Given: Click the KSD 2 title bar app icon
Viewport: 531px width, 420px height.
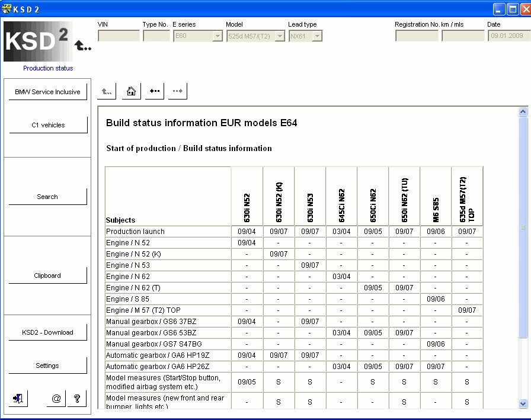Looking at the screenshot, I should pos(6,9).
